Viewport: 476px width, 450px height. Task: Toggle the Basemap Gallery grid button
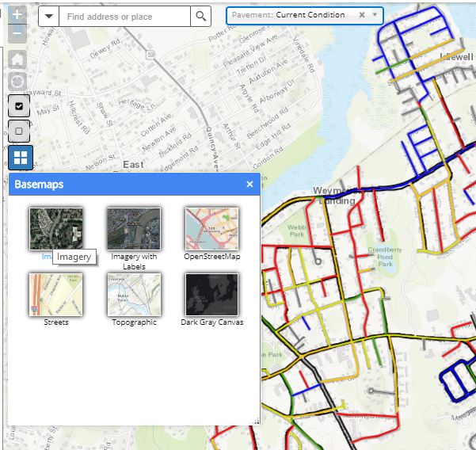(20, 158)
